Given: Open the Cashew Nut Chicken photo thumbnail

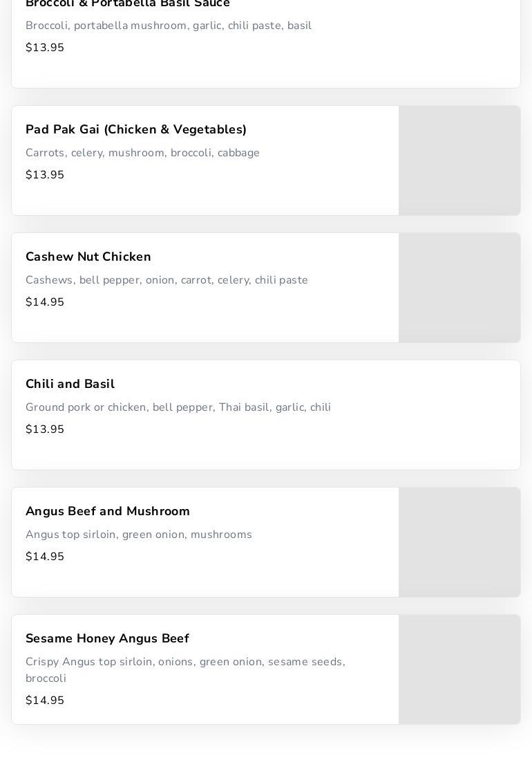Looking at the screenshot, I should (x=459, y=288).
